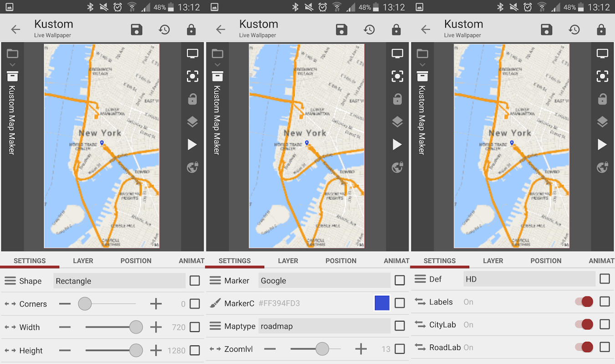Screen dimensions: 615x364
Task: Tap the sidebar padlock on the Marker settings screen
Action: [x=397, y=99]
